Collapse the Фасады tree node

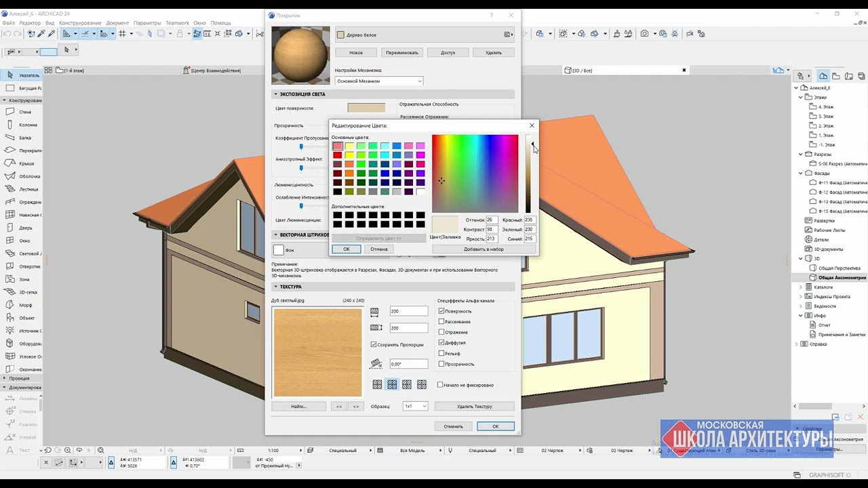click(x=801, y=173)
